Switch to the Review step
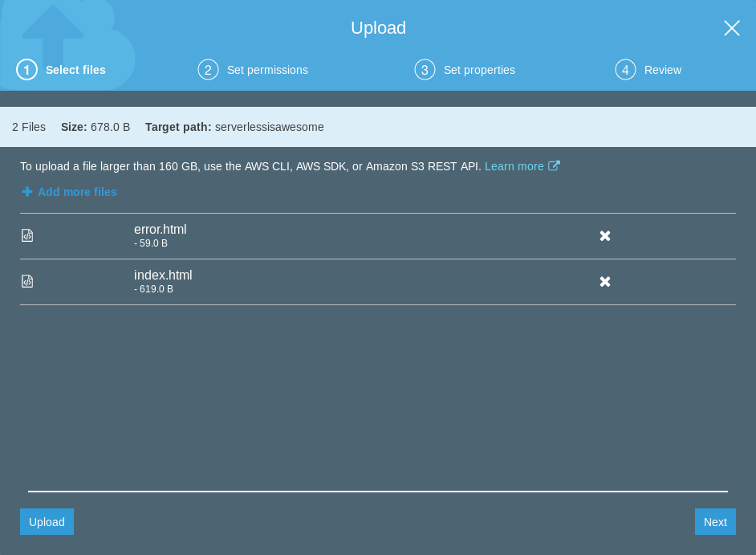Screen dimensions: 756x555 (663, 70)
